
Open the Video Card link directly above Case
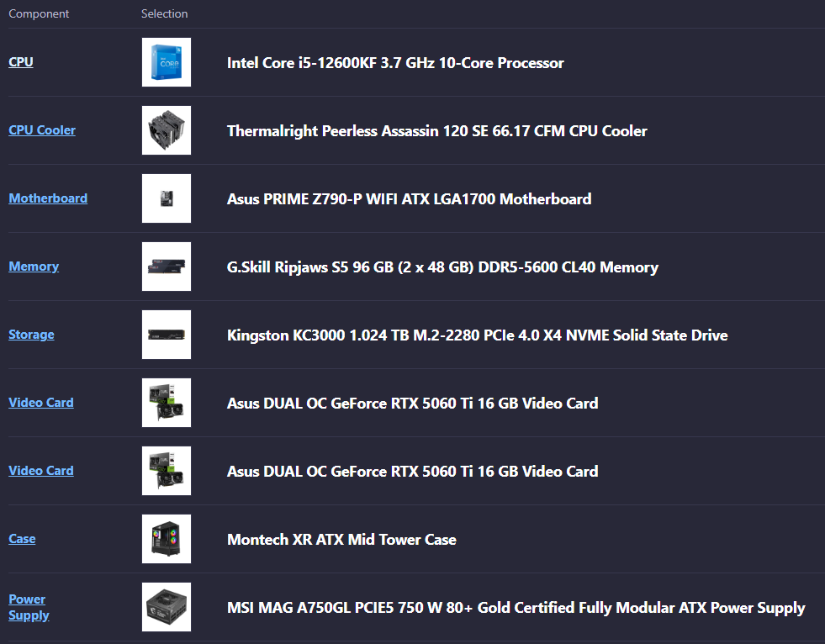(41, 471)
